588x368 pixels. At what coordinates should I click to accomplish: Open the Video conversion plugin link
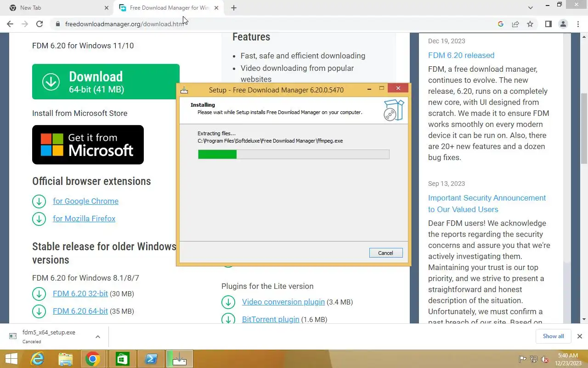(283, 302)
